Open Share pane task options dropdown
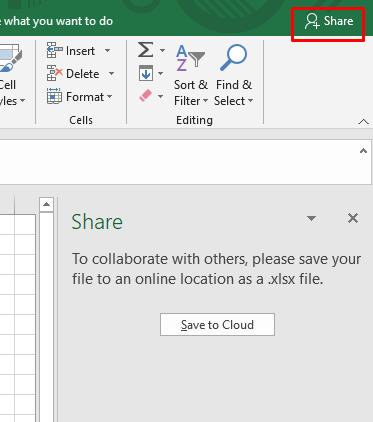 (x=311, y=218)
